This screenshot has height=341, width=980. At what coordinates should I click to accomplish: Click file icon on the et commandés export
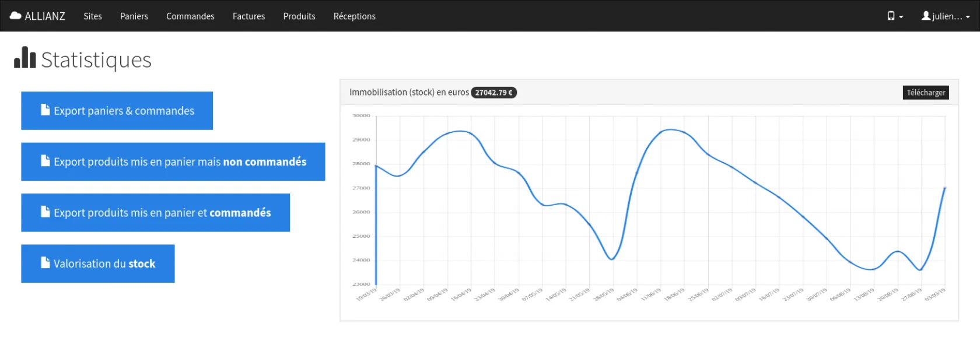click(45, 212)
